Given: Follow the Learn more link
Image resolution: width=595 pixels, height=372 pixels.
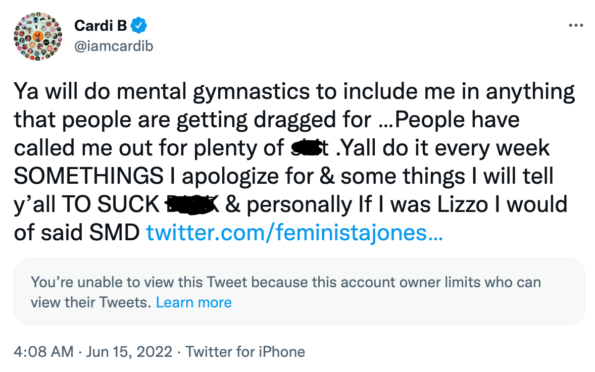Looking at the screenshot, I should point(194,303).
